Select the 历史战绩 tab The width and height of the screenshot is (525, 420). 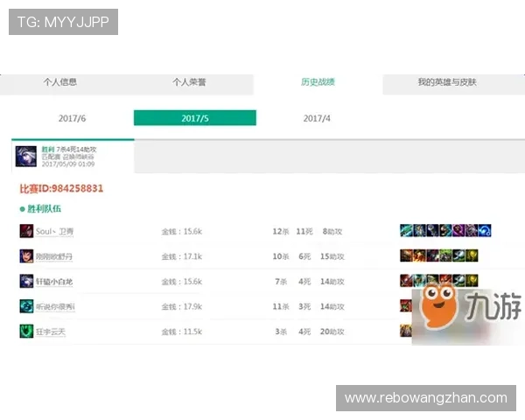[318, 82]
